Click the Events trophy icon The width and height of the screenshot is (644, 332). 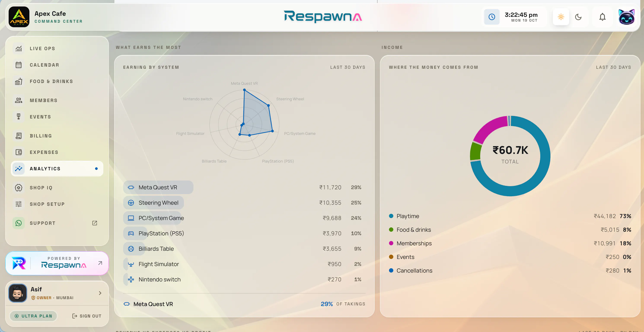click(19, 117)
